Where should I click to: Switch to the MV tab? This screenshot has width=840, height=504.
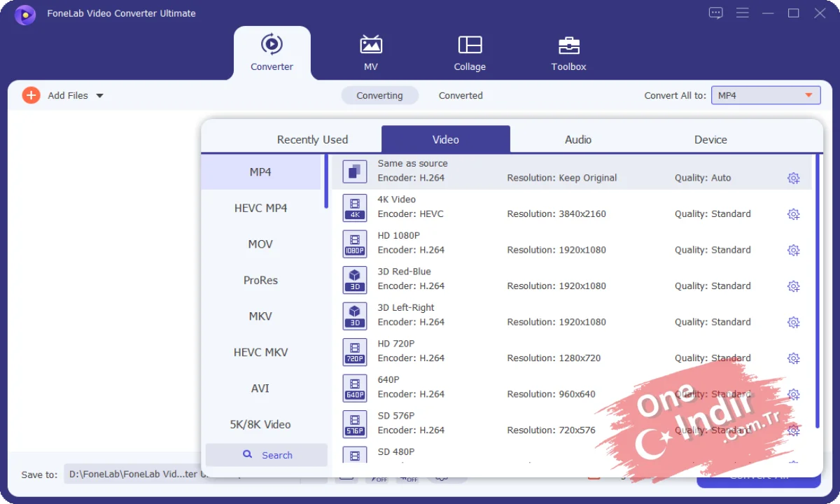[x=371, y=53]
